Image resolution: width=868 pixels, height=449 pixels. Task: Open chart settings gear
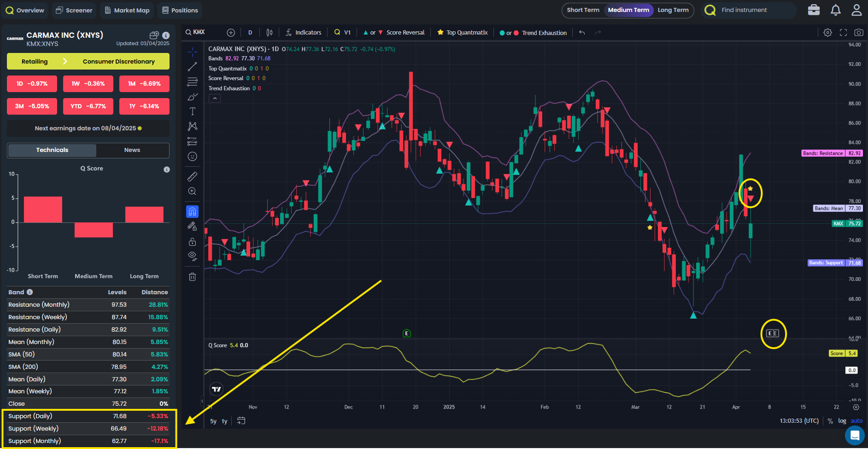[x=828, y=33]
